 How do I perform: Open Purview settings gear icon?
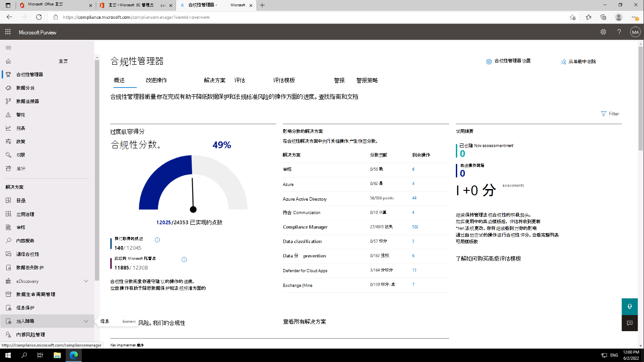click(x=603, y=32)
